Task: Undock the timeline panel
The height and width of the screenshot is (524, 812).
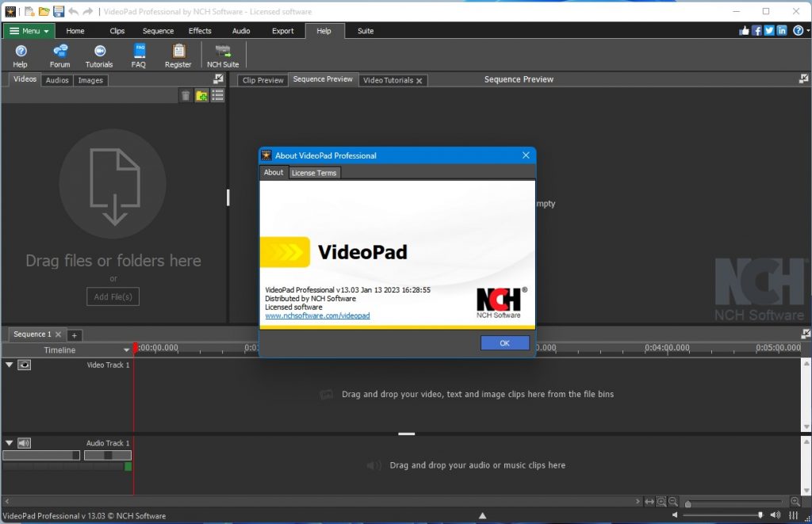Action: click(806, 334)
